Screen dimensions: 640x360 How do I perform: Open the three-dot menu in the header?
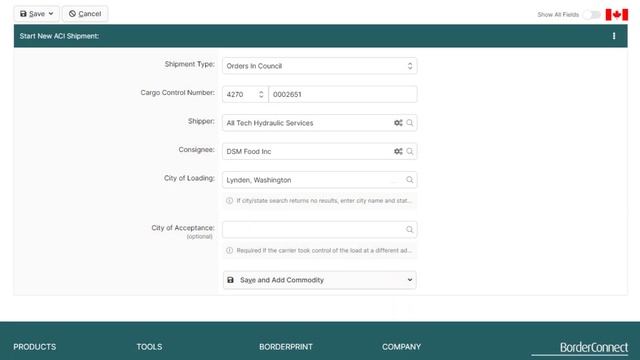(614, 36)
